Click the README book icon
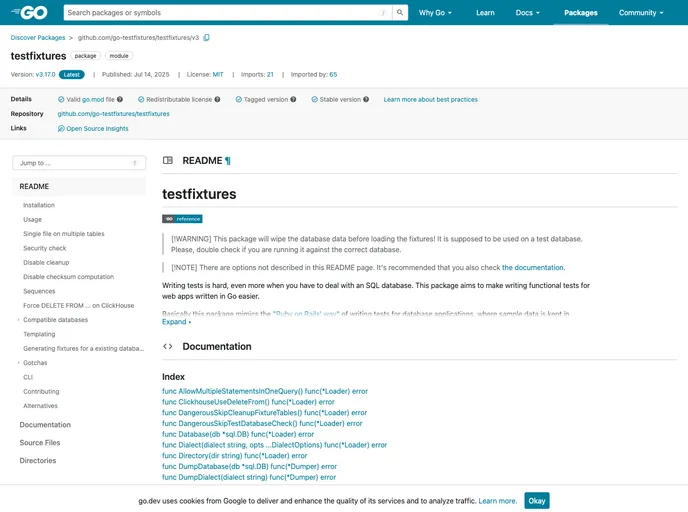The height and width of the screenshot is (512, 688). click(x=168, y=161)
